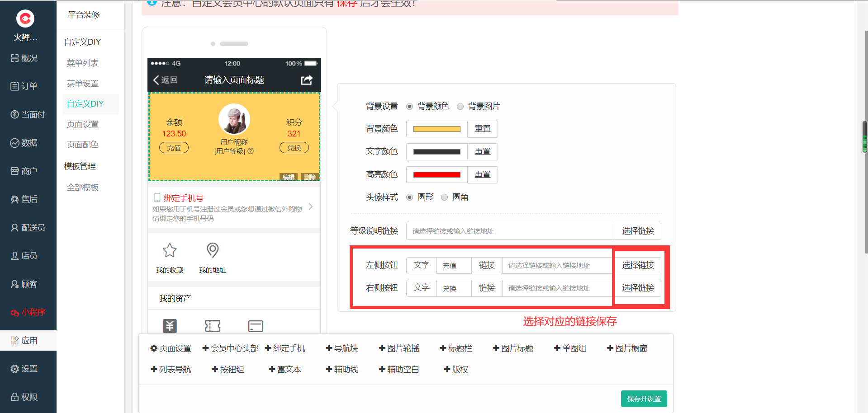Click 删除 on the member header block
This screenshot has width=868, height=413.
310,177
